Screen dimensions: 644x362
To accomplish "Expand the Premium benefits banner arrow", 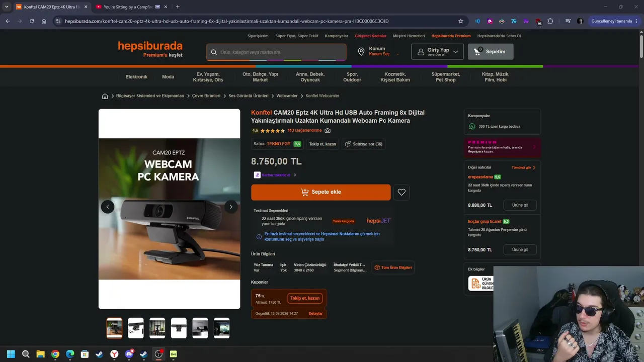I will [534, 147].
